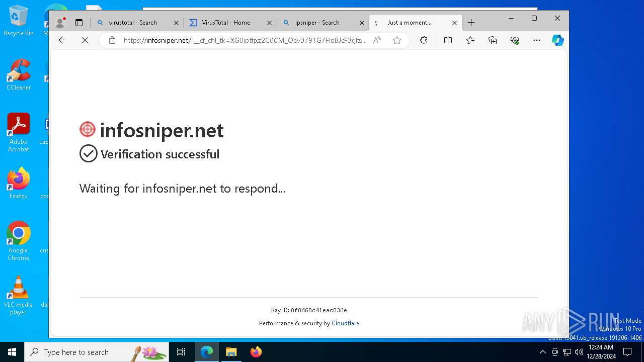Open File Explorer from the taskbar
644x362 pixels.
[x=231, y=352]
